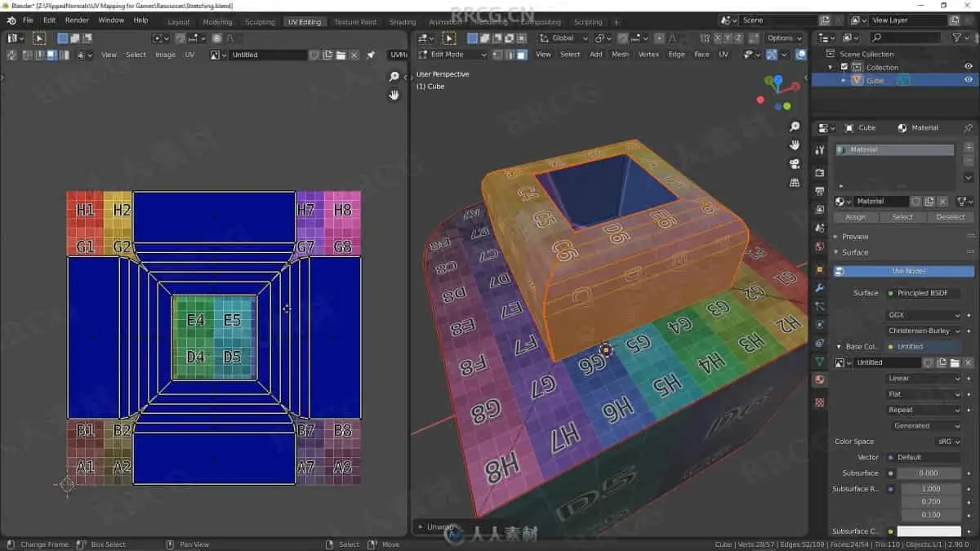
Task: Switch orthographic/perspective grid icon in viewport
Action: point(795,183)
